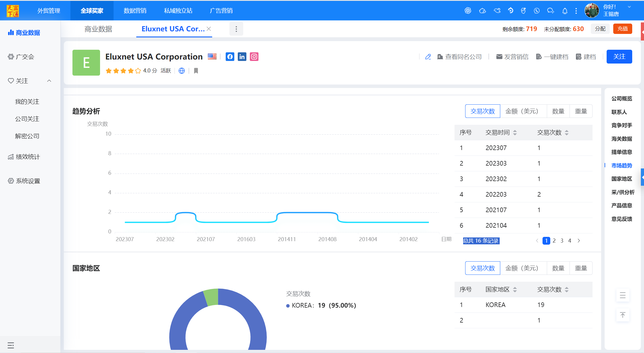
Task: Open 解密公司 in the sidebar
Action: [x=27, y=136]
